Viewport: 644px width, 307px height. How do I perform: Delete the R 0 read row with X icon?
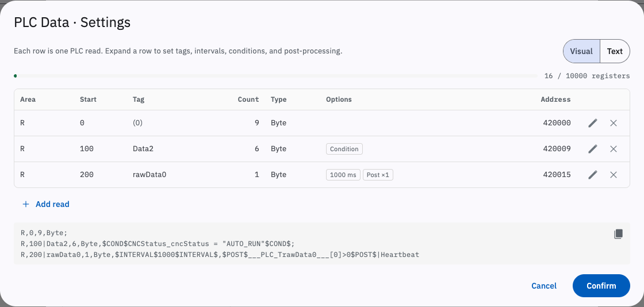pos(613,123)
